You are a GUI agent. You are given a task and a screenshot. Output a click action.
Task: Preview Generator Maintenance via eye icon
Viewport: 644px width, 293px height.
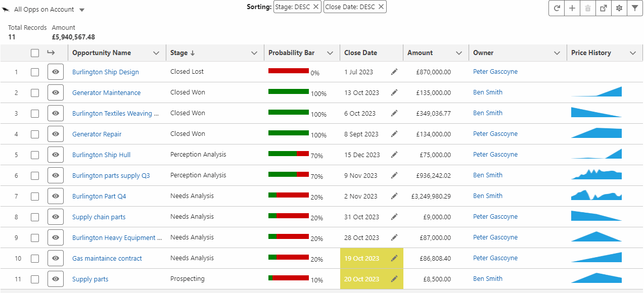click(56, 92)
